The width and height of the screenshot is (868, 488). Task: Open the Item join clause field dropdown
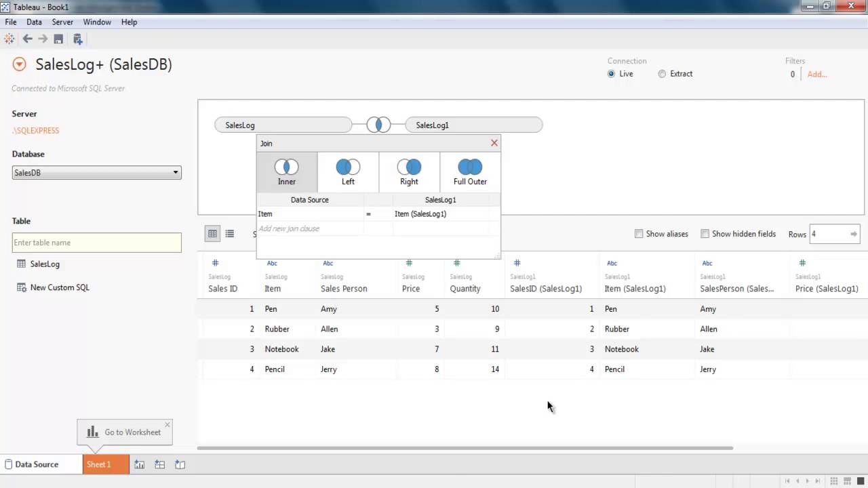(x=310, y=213)
